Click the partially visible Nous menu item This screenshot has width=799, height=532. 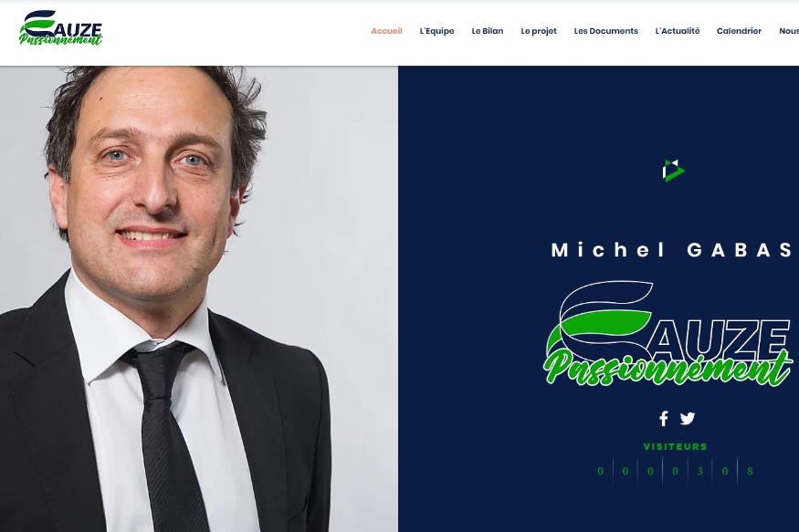click(789, 31)
